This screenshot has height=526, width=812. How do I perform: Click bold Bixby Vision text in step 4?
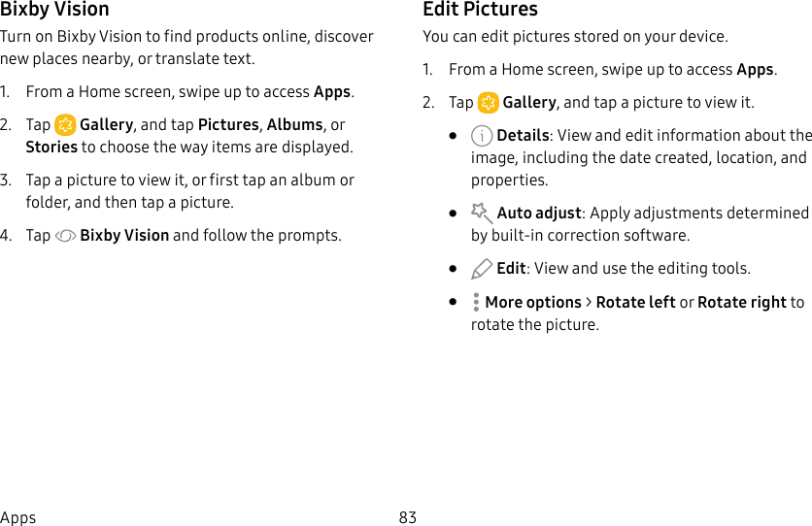pos(124,236)
